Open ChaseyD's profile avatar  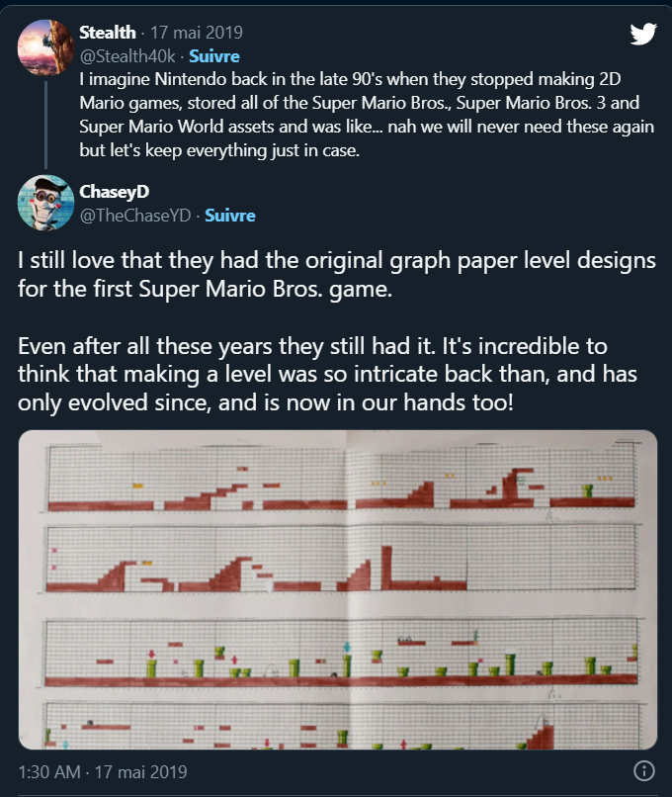pyautogui.click(x=45, y=204)
